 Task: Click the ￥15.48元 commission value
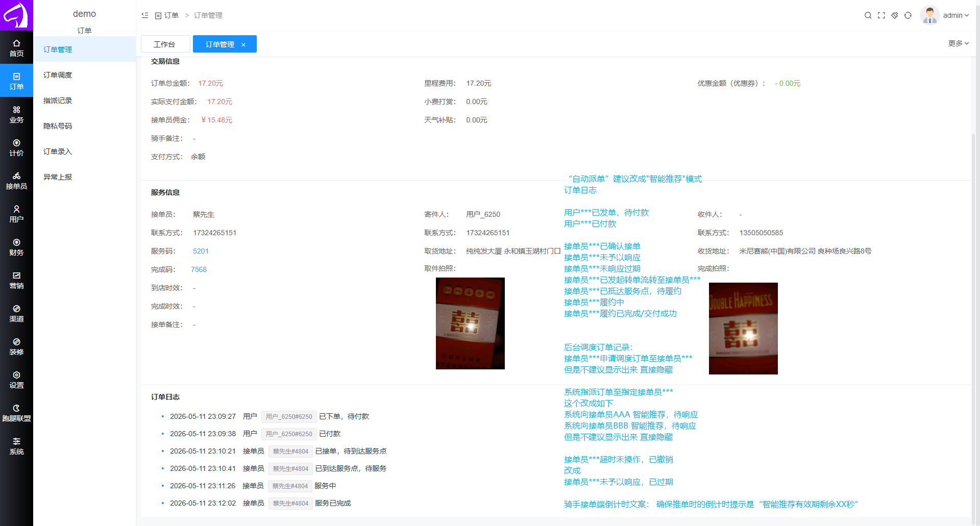pos(216,120)
